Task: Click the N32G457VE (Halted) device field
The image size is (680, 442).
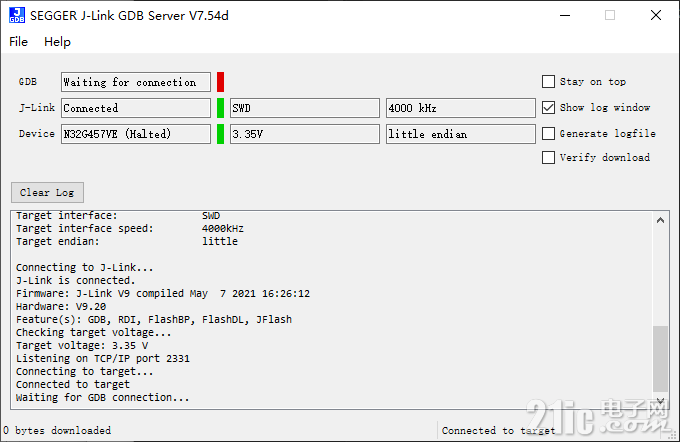Action: pyautogui.click(x=136, y=134)
